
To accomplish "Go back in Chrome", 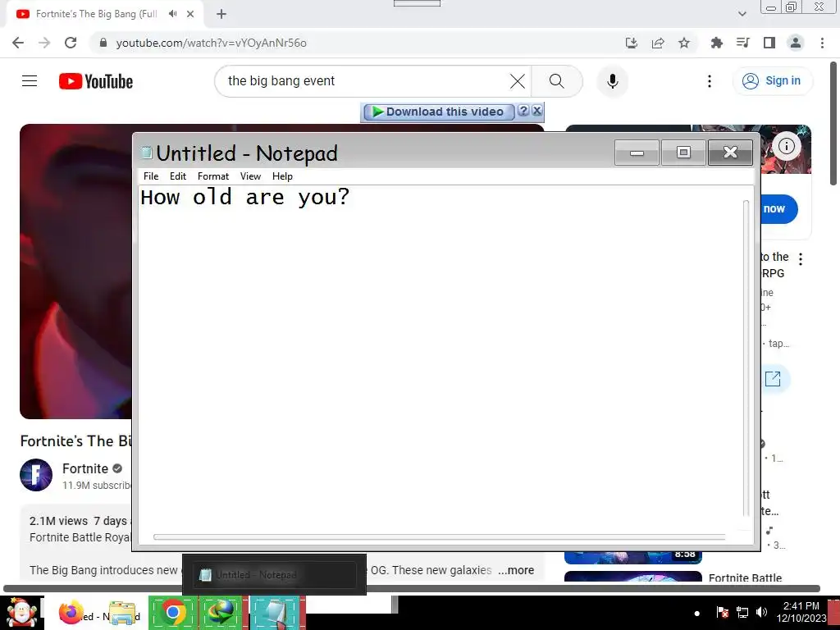I will click(x=18, y=43).
